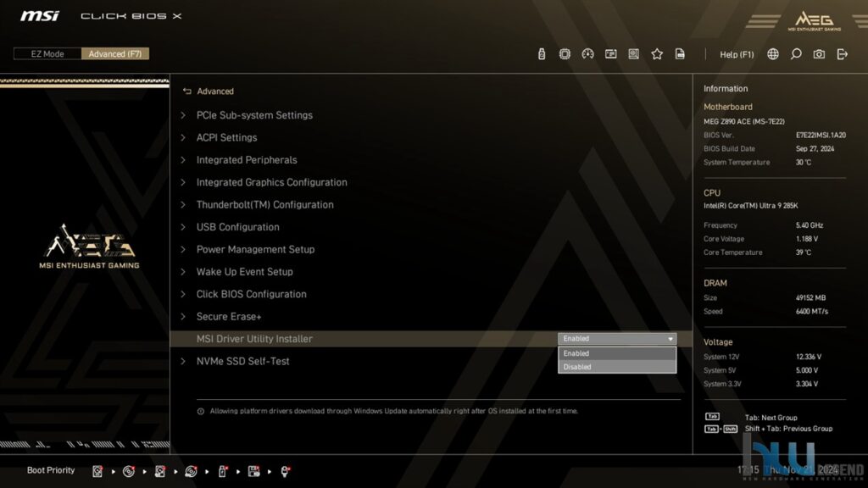Click BIOS build date Sep 27, 2024
The height and width of the screenshot is (488, 868).
pyautogui.click(x=815, y=149)
